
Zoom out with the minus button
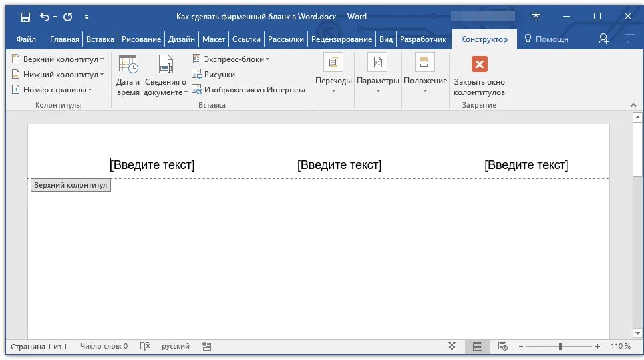tap(521, 347)
